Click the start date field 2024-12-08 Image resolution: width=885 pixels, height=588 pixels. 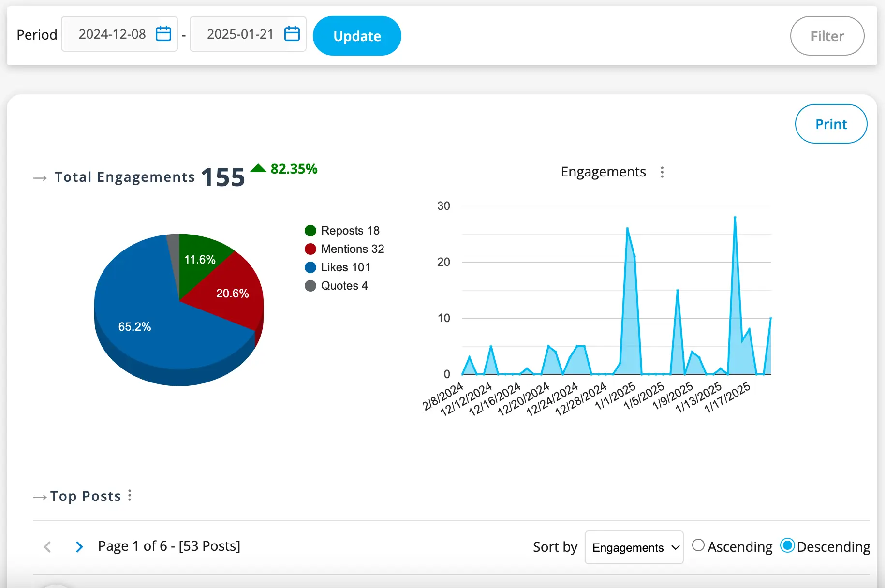[112, 34]
